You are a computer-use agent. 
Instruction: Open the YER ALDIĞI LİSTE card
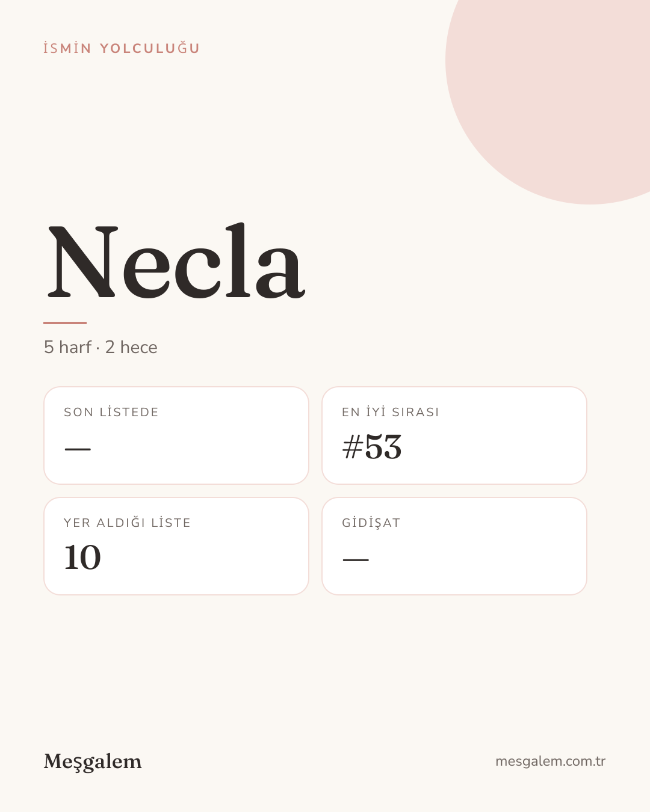pyautogui.click(x=176, y=546)
